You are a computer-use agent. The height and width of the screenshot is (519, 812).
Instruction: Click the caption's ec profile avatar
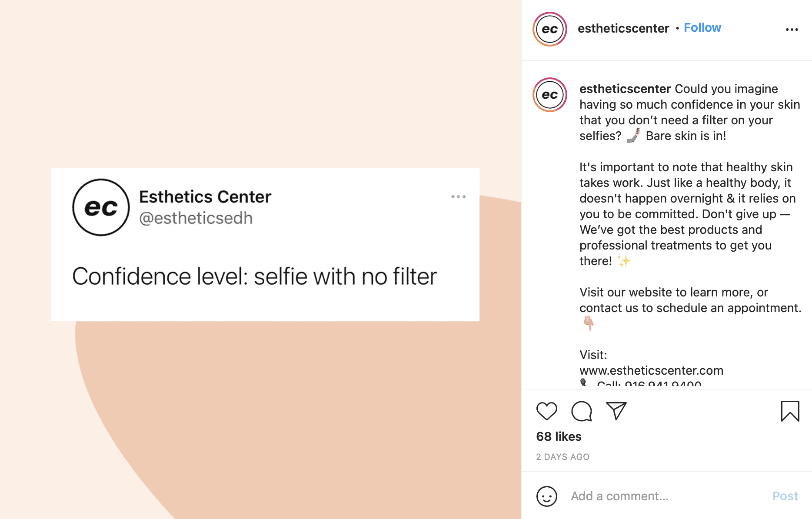550,95
